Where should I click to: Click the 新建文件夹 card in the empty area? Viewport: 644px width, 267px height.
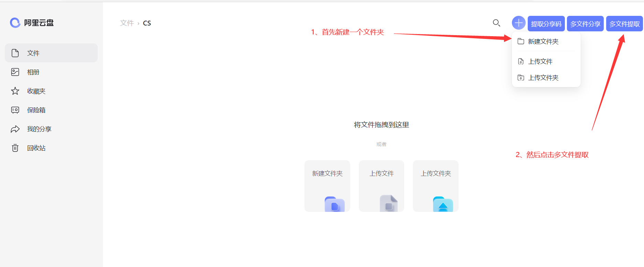tap(327, 186)
